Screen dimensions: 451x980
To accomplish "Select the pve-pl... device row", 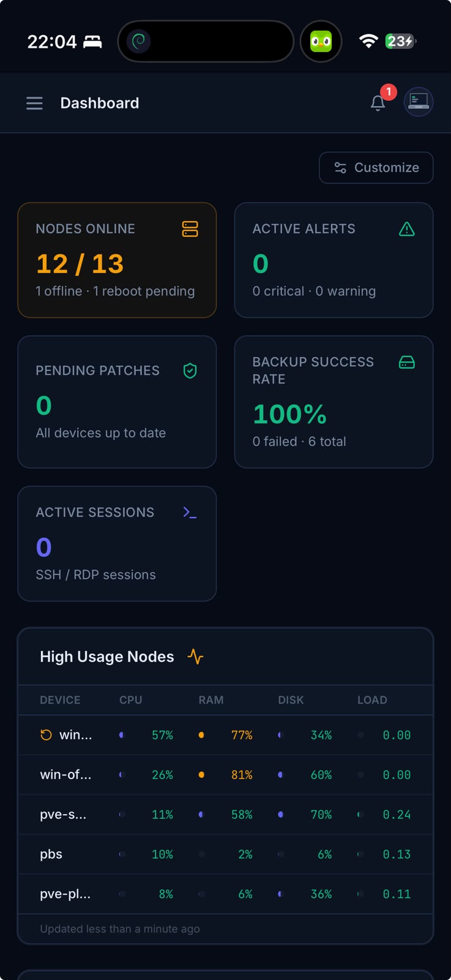I will [226, 894].
